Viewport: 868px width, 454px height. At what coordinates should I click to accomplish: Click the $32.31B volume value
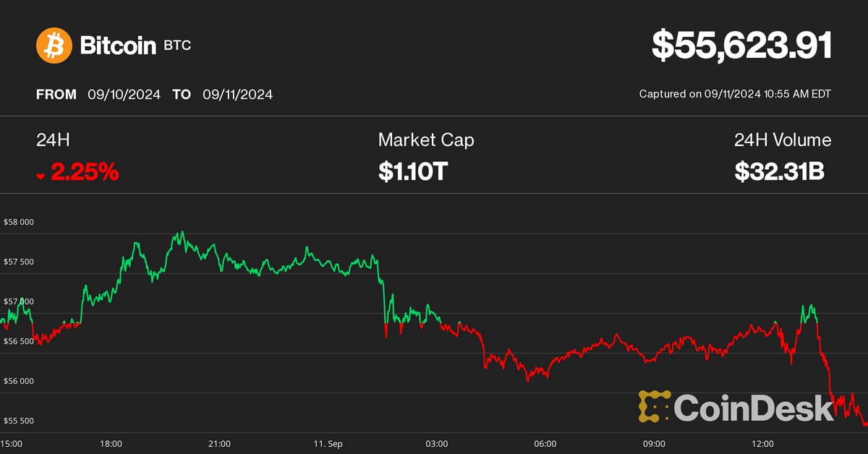click(x=780, y=171)
